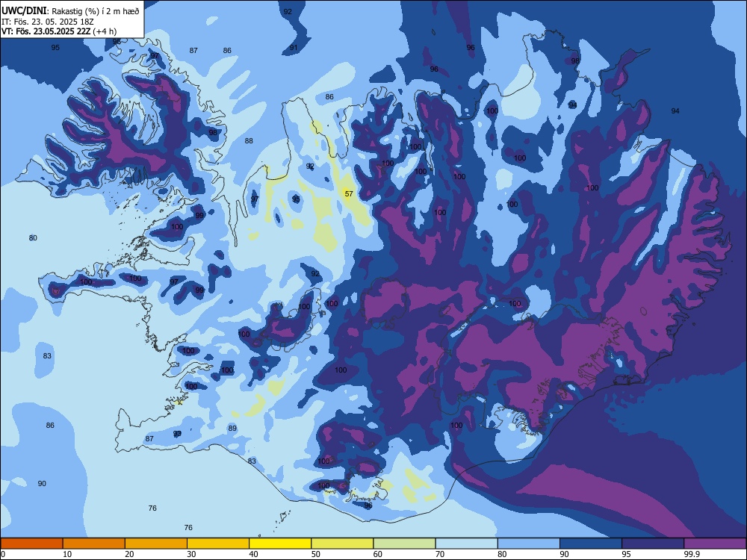Image resolution: width=747 pixels, height=560 pixels.
Task: Select the navy 95–99.9 legend swatch
Action: point(653,544)
